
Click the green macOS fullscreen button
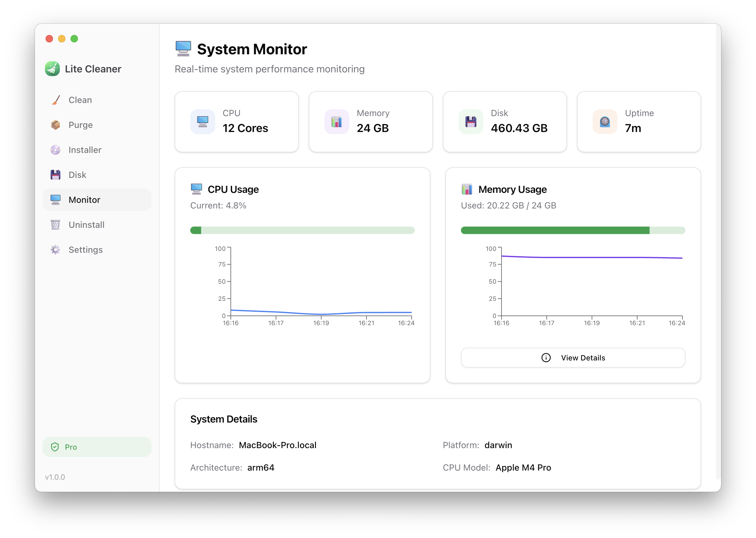point(75,39)
